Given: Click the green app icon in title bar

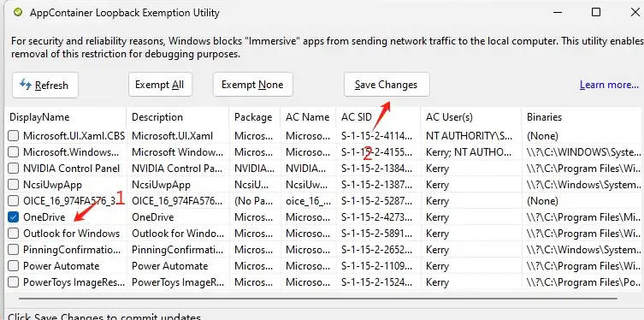Looking at the screenshot, I should (x=18, y=13).
